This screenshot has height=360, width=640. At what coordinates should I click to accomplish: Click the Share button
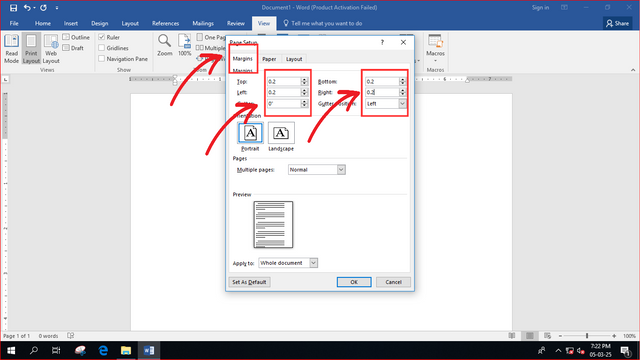[x=618, y=23]
